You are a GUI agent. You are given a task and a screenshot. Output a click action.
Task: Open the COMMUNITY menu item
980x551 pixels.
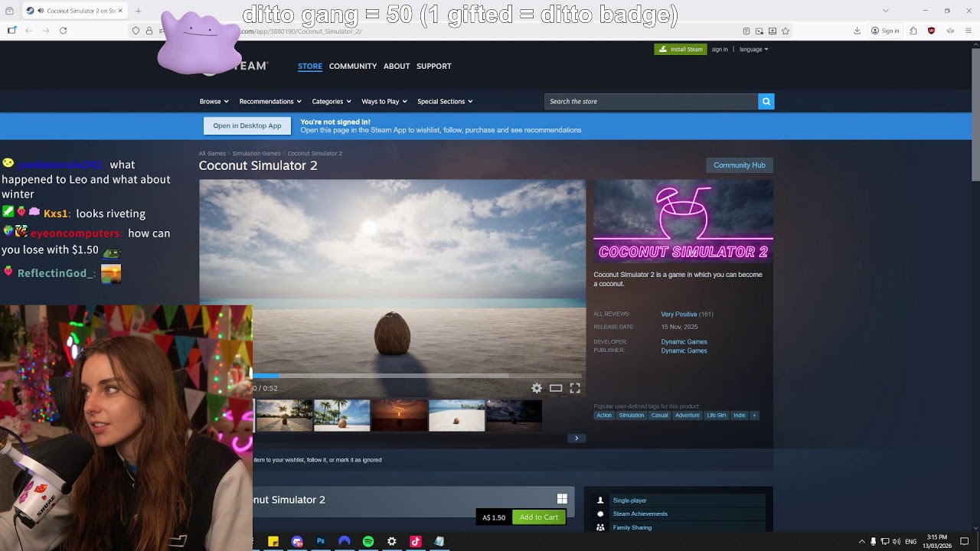click(x=353, y=66)
